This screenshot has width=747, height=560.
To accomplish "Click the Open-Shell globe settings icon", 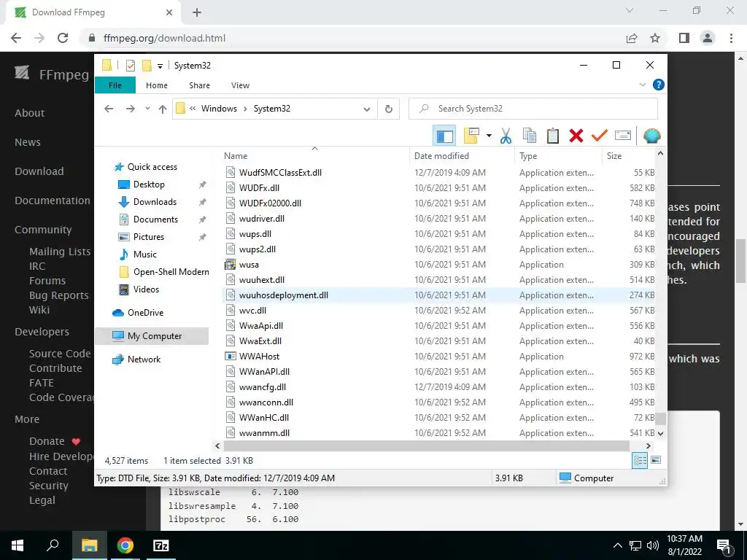I will coord(651,136).
